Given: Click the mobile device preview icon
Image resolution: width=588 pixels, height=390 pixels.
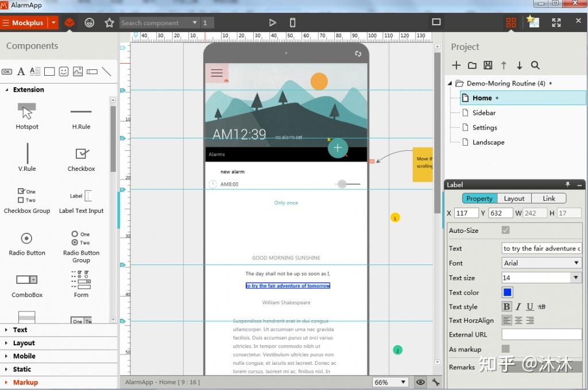Looking at the screenshot, I should pyautogui.click(x=292, y=23).
